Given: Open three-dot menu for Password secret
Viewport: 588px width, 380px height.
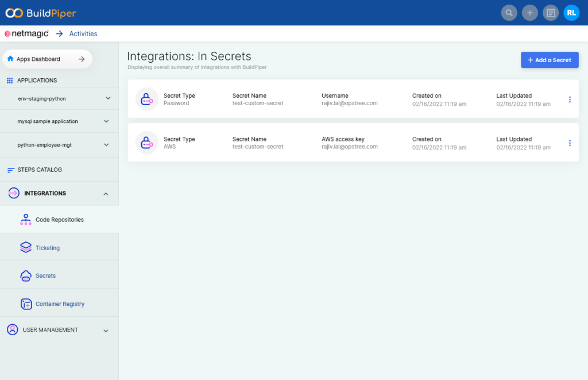Looking at the screenshot, I should pyautogui.click(x=570, y=99).
